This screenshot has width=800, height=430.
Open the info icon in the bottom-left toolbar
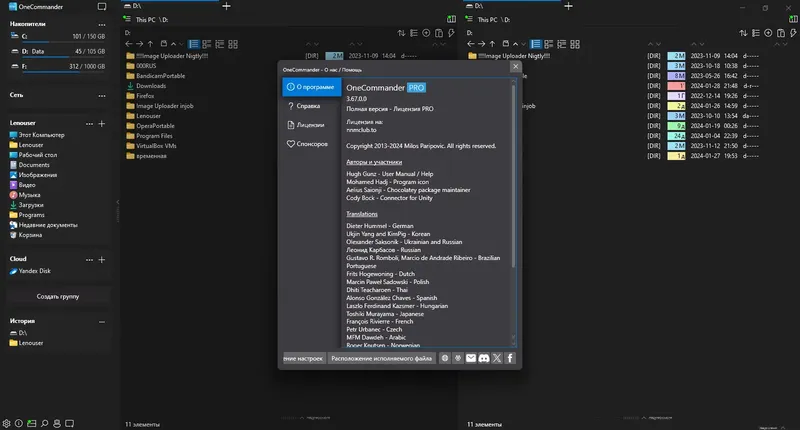pos(19,423)
